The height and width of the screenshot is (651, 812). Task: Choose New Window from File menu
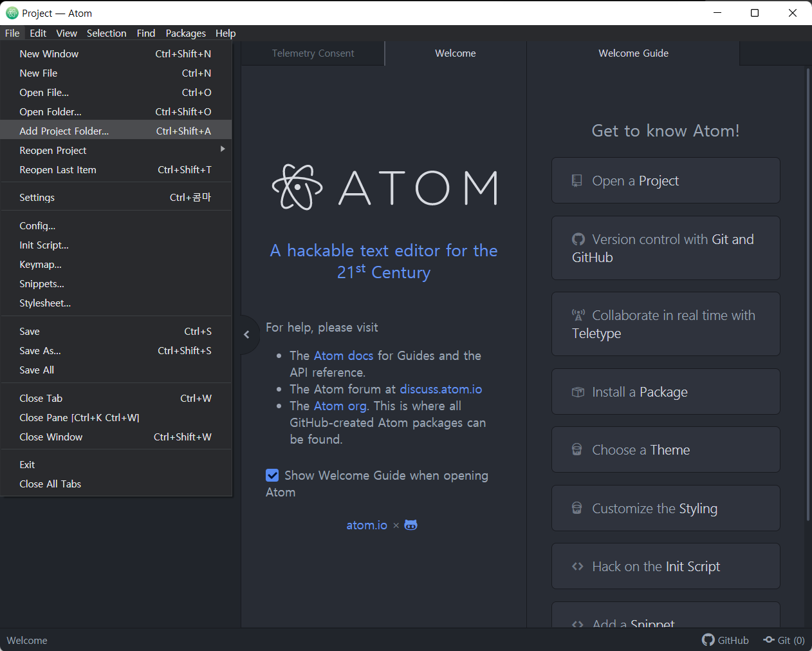click(116, 54)
